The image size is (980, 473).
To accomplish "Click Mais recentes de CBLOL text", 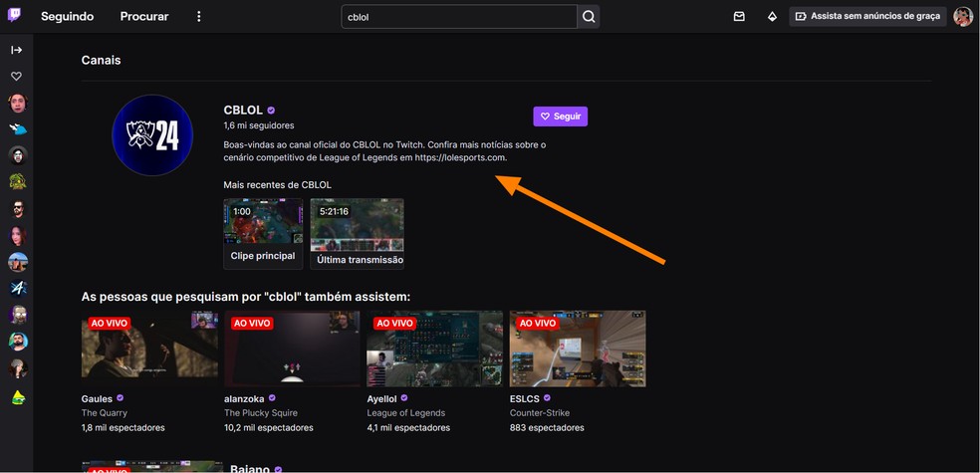I will (x=278, y=185).
